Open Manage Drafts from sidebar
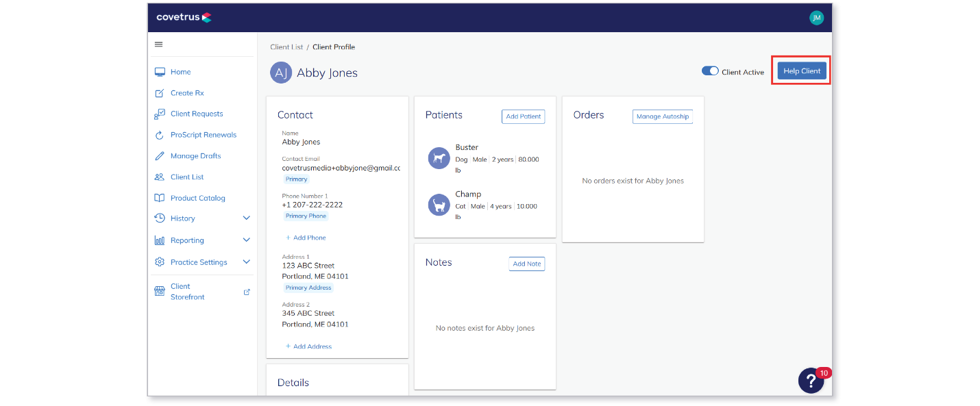Viewport: 980px width, 406px height. tap(196, 156)
